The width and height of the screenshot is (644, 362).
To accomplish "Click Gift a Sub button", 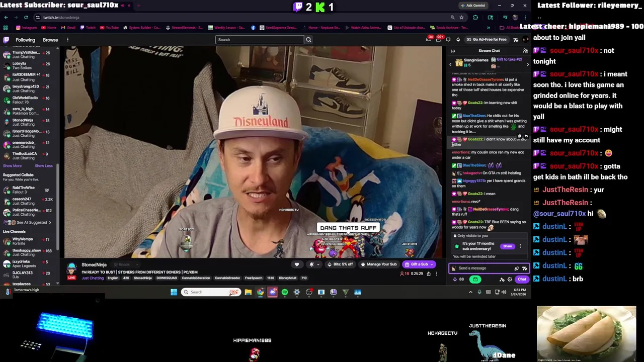I will 419,264.
